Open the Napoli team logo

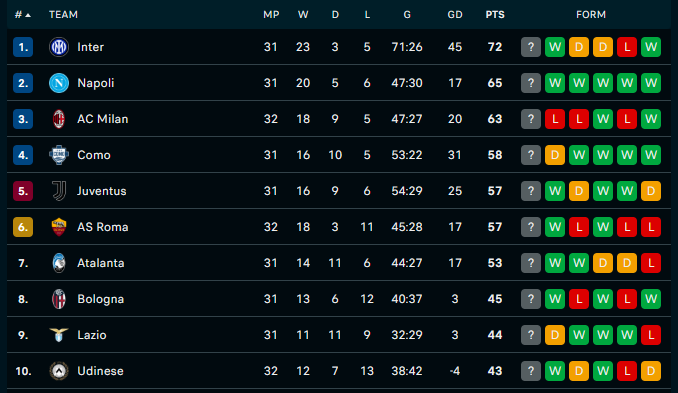(x=59, y=83)
